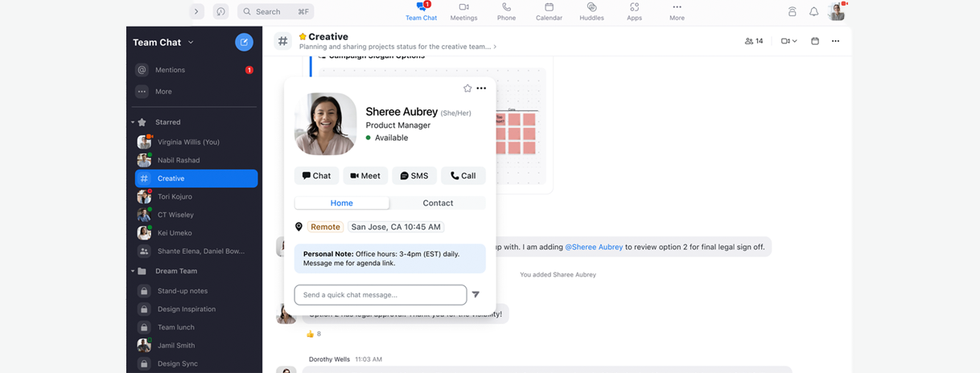Open chat with Jamil Smith
This screenshot has width=980, height=373.
tap(196, 345)
